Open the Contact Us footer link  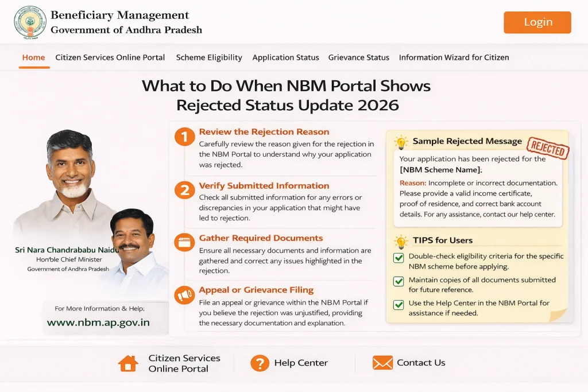421,362
